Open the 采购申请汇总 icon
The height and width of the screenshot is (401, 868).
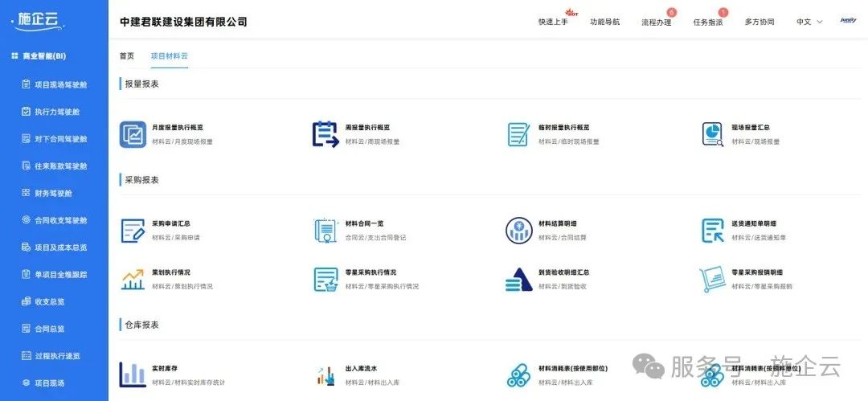(133, 231)
